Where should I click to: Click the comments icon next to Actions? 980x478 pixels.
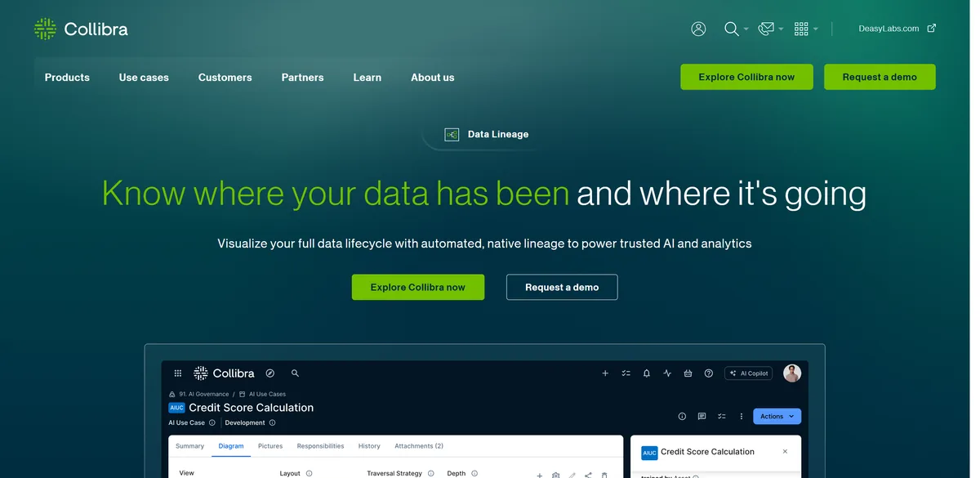(702, 416)
